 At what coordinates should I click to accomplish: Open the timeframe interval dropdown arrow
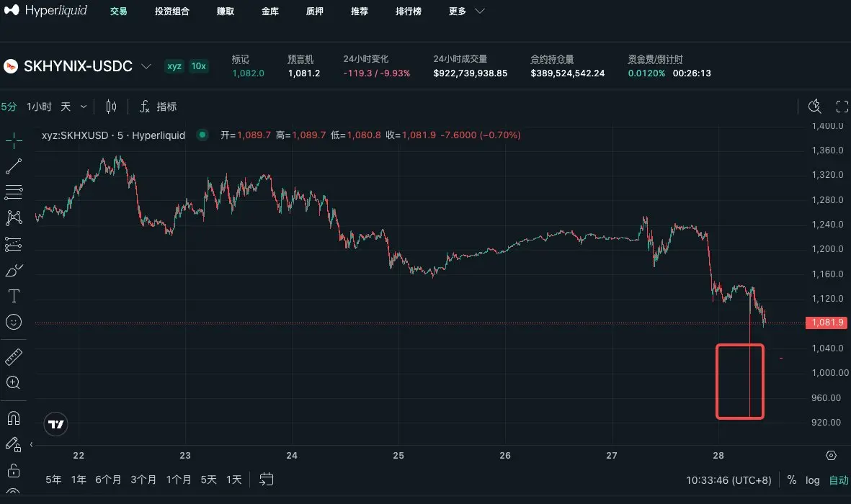click(x=84, y=107)
